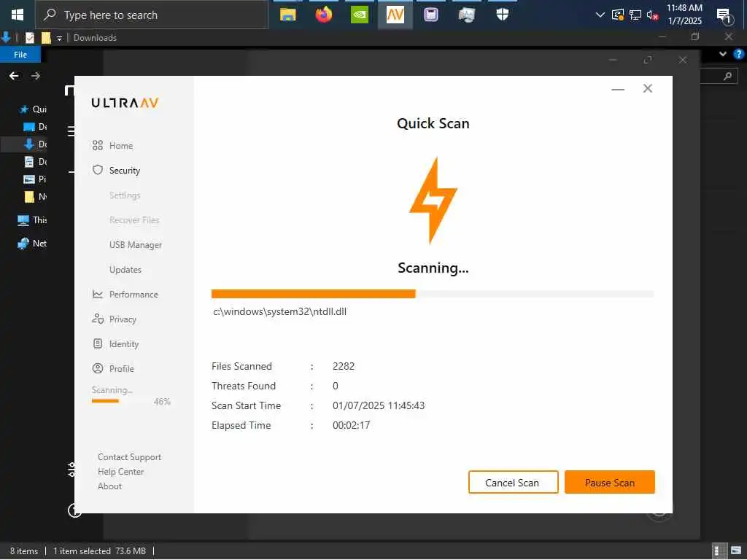Launch Firefox from the taskbar

323,15
